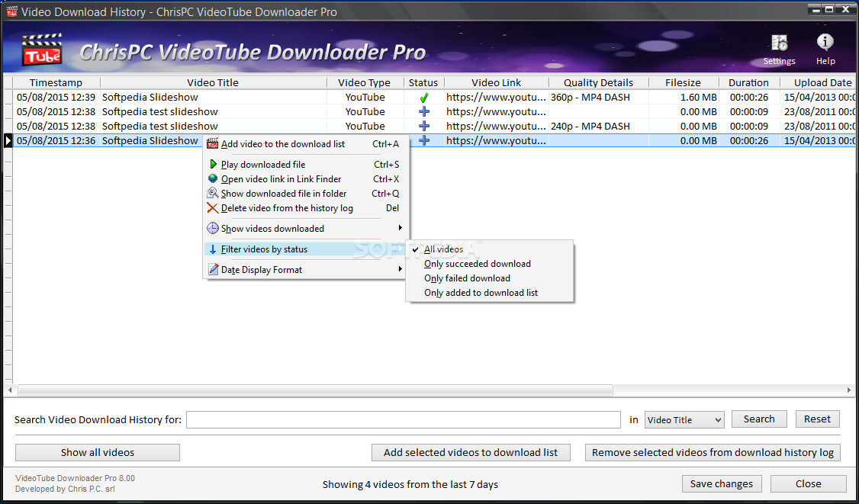The width and height of the screenshot is (859, 504).
Task: Expand the Show videos downloaded submenu
Action: [x=401, y=228]
